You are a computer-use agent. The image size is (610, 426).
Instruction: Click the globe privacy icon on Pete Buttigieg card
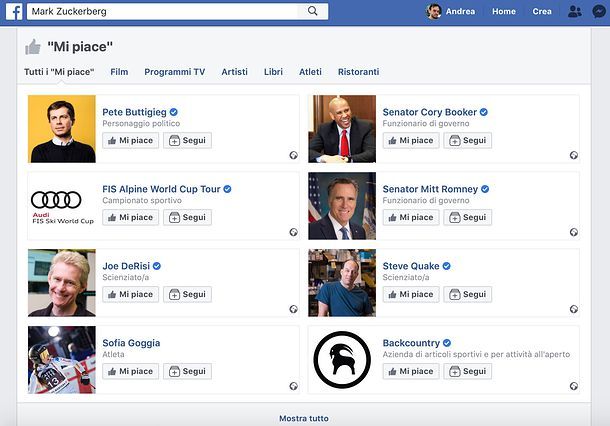click(293, 155)
